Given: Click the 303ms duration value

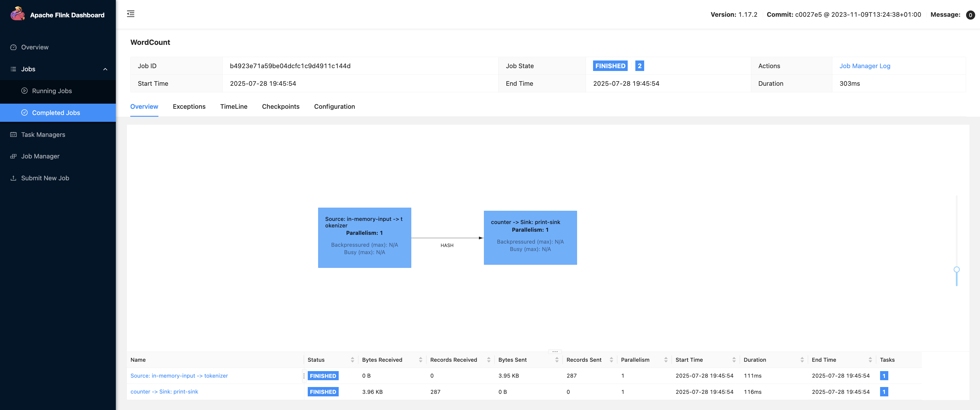Looking at the screenshot, I should pyautogui.click(x=849, y=83).
